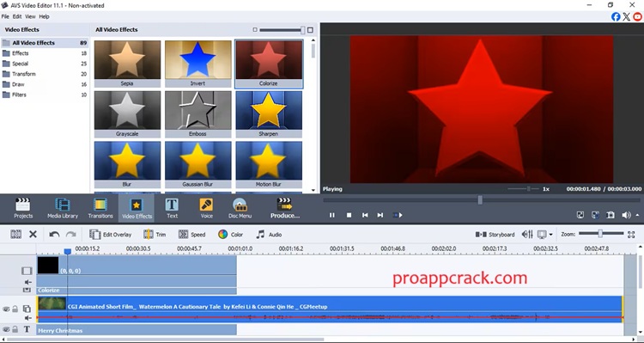This screenshot has width=644, height=343.
Task: Select the Motion Blur effect thumbnail
Action: (x=269, y=164)
